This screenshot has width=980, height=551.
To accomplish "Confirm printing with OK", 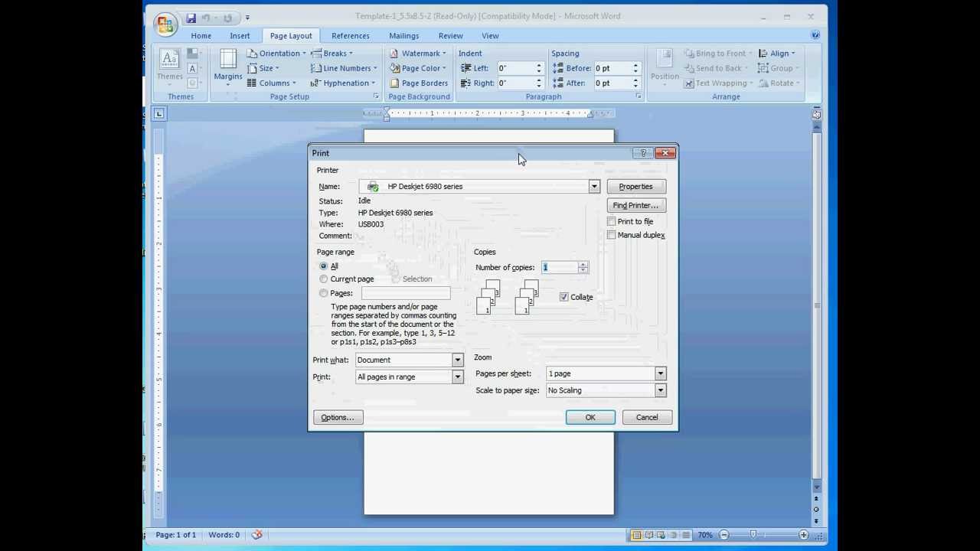I will 590,417.
